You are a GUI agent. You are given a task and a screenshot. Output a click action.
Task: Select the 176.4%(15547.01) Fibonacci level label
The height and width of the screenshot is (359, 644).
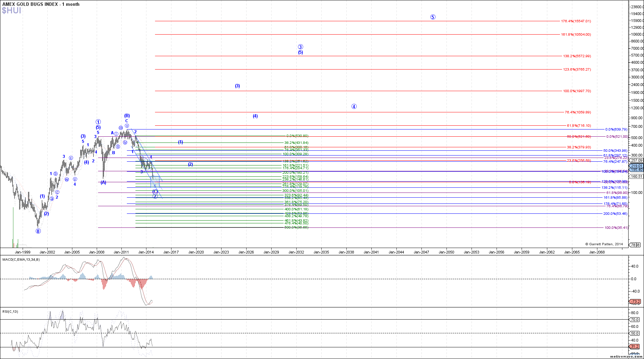click(576, 21)
